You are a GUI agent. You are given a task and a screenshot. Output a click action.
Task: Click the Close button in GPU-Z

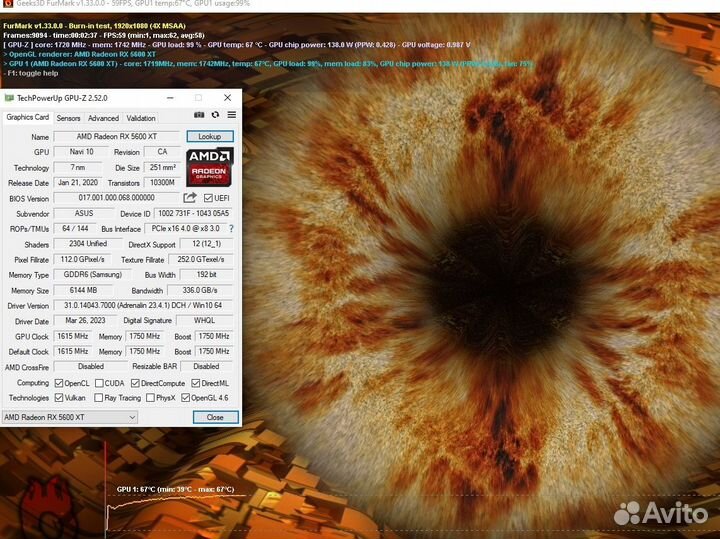[x=215, y=417]
